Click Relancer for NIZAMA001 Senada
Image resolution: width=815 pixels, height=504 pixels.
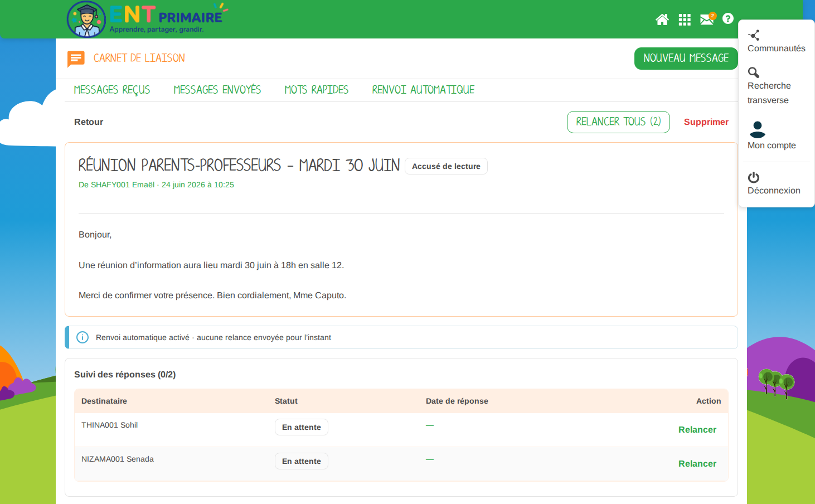tap(697, 464)
